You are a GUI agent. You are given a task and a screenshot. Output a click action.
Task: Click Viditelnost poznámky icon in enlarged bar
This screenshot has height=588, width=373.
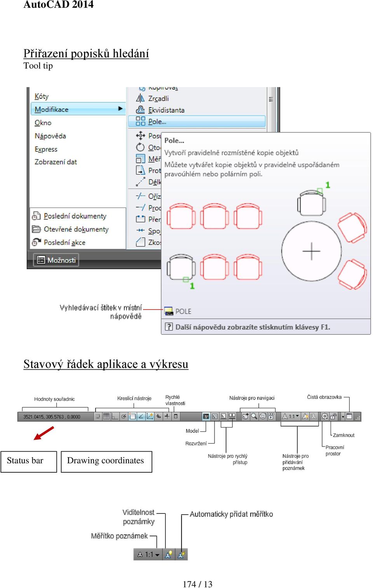[169, 554]
